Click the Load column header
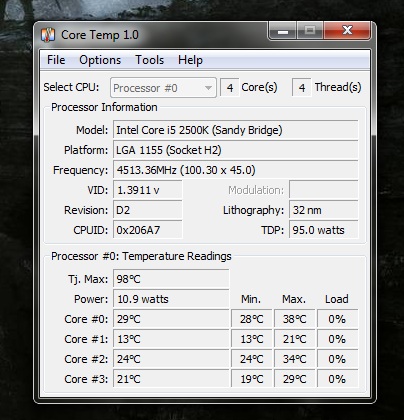Screen dimensions: 404x420 (337, 299)
